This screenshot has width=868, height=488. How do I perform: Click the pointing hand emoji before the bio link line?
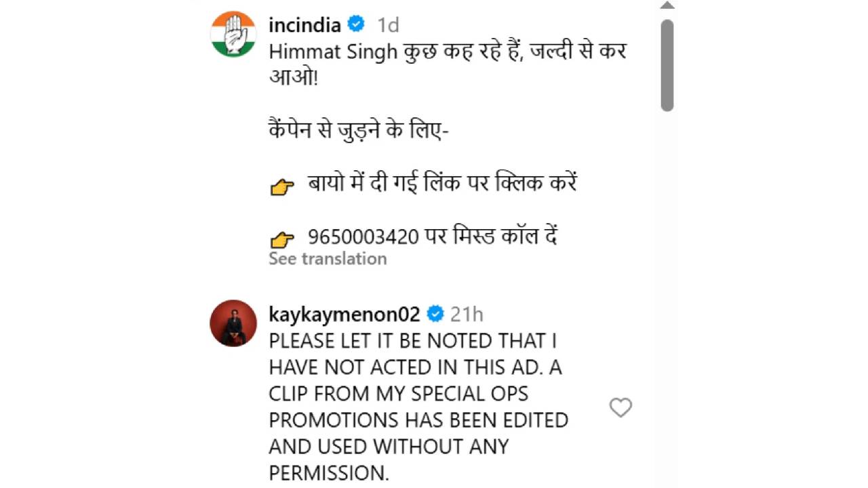point(282,187)
